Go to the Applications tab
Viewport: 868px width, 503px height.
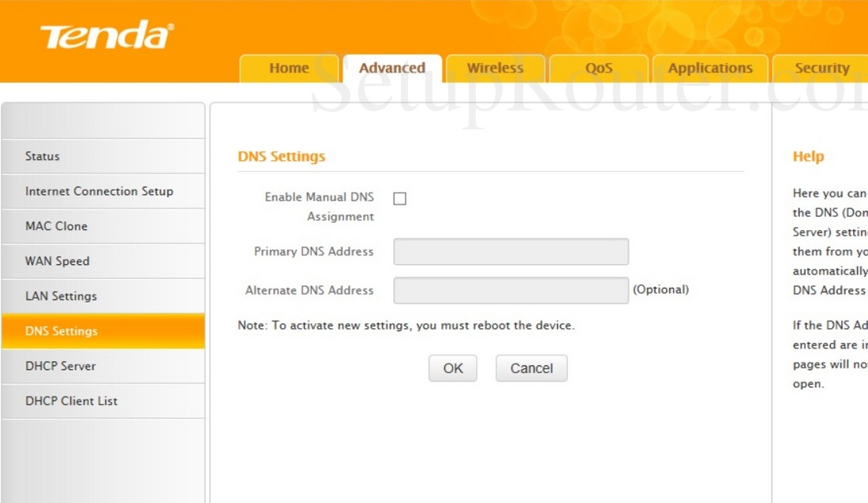tap(710, 69)
